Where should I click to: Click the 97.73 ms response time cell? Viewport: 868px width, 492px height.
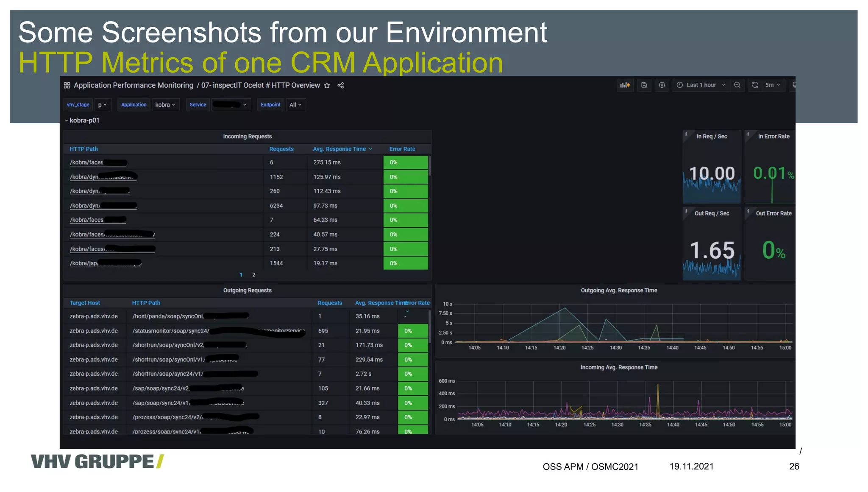tap(325, 206)
